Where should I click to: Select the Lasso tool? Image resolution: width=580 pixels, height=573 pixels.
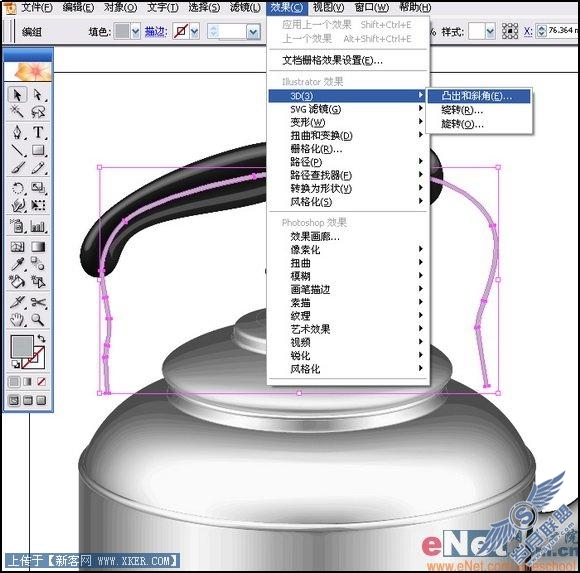(38, 111)
